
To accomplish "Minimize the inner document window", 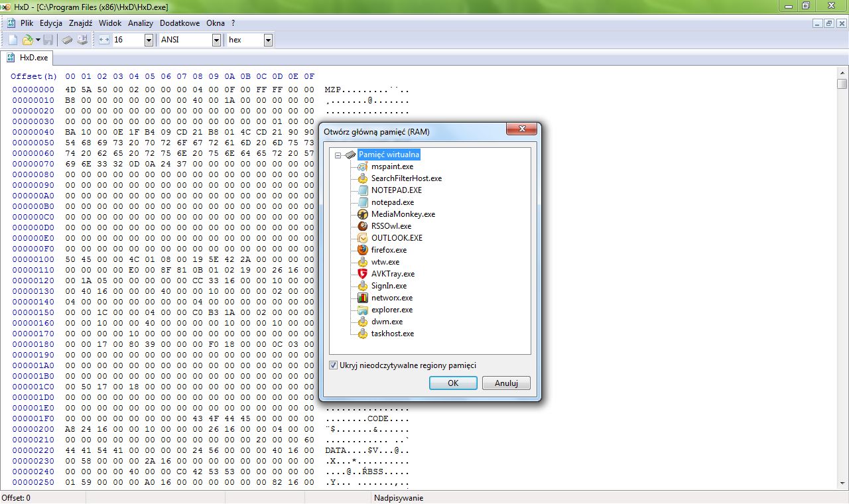I will (x=818, y=23).
